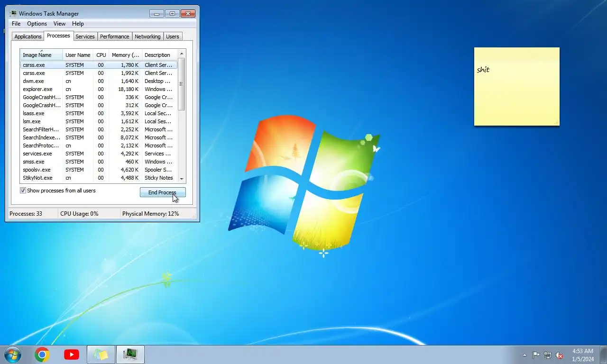This screenshot has height=364, width=607.
Task: Maximize the Windows Task Manager window
Action: 172,13
